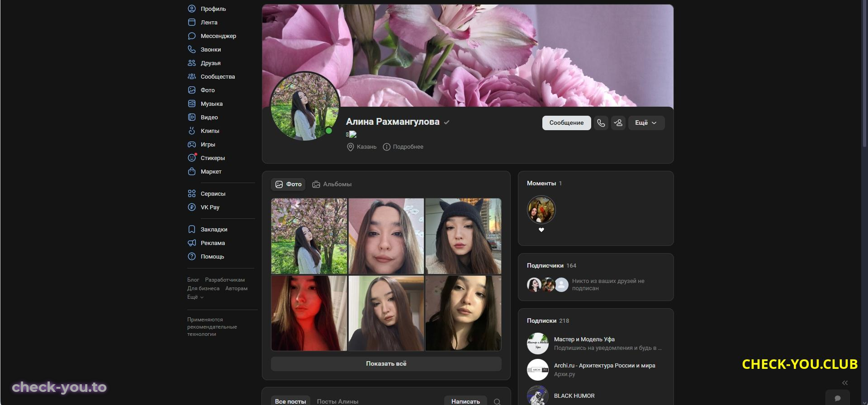Open the red-lit selfie photo thumbnail
This screenshot has height=405, width=868.
coord(309,313)
